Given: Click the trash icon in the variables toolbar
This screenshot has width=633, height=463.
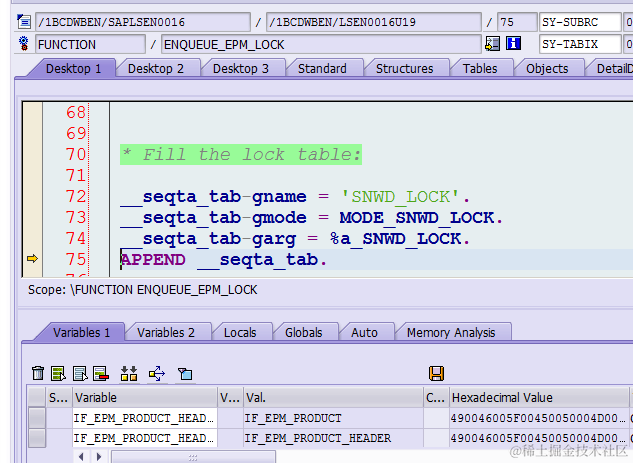Looking at the screenshot, I should pos(38,373).
